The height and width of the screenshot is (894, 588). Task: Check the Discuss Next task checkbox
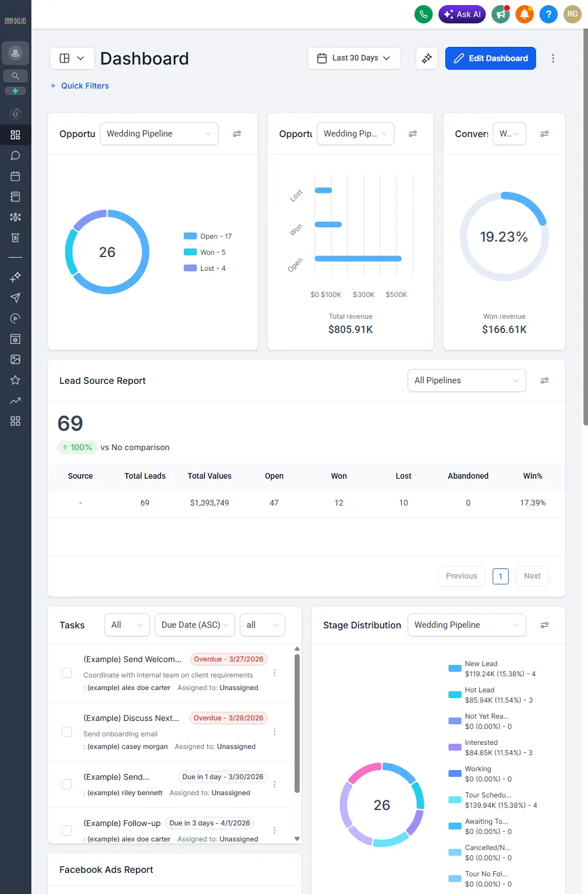coord(66,732)
